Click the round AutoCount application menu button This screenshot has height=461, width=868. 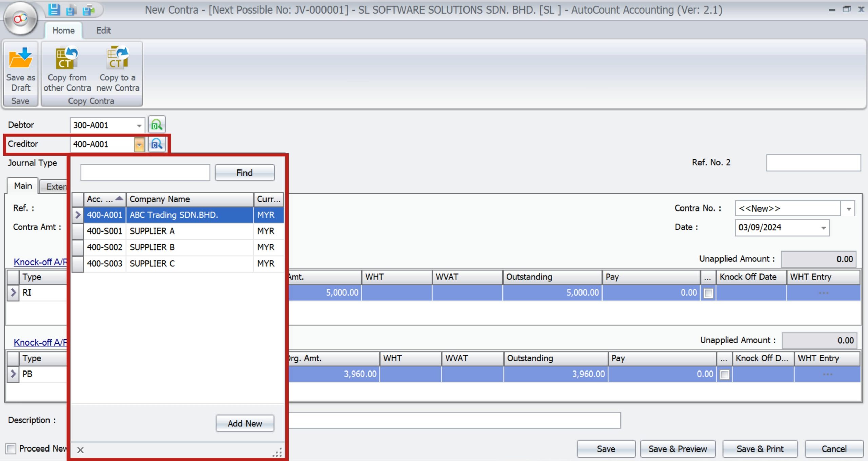[20, 19]
